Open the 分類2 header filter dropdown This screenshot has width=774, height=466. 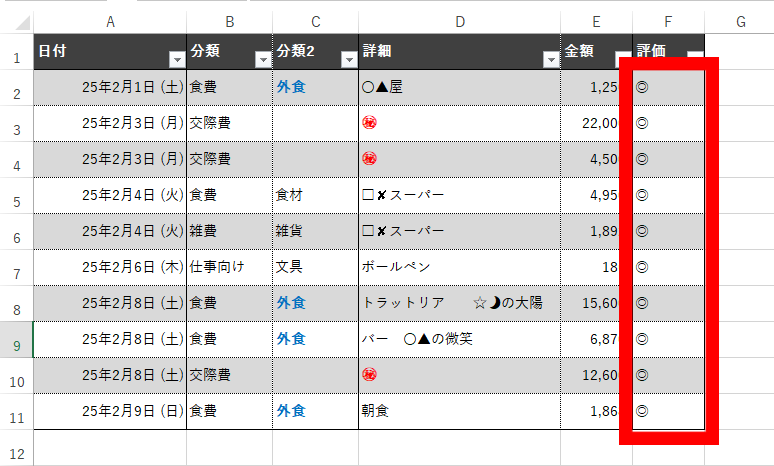point(349,60)
